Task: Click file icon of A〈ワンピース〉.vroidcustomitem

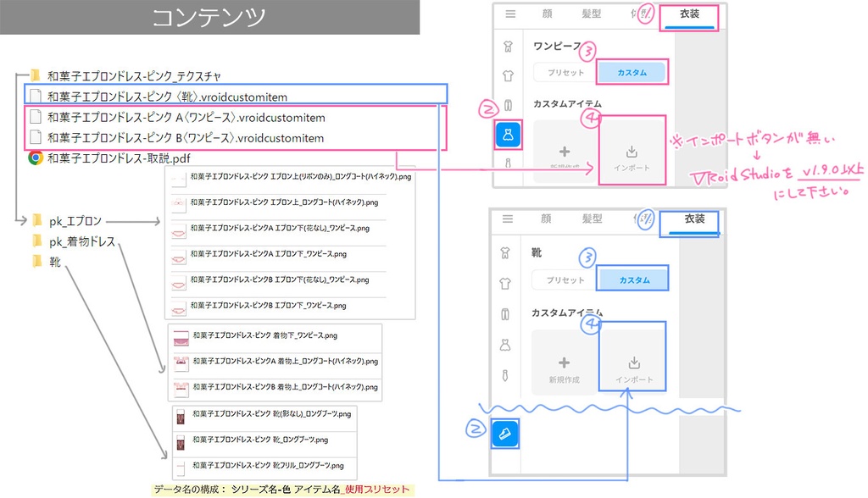Action: pos(36,117)
